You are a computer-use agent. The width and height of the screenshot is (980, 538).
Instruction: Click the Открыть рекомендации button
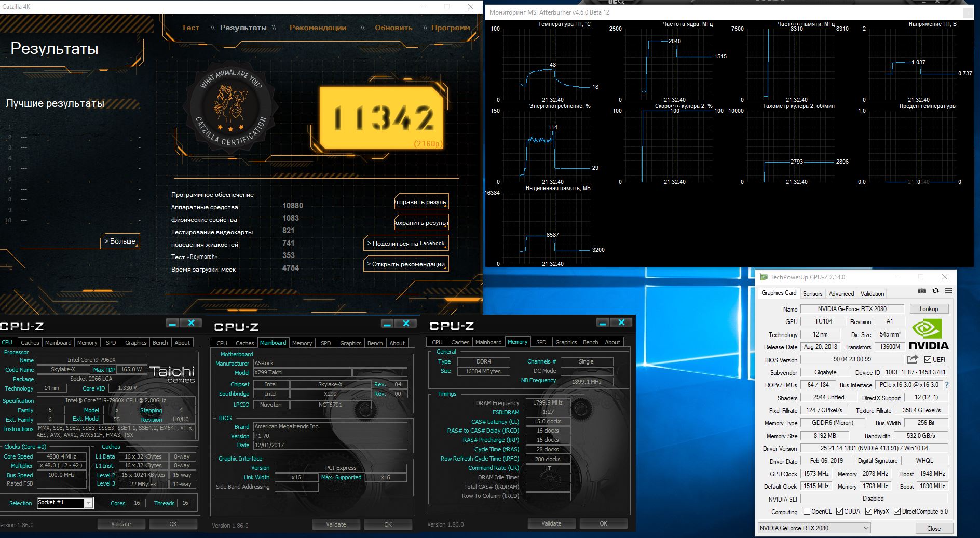(406, 264)
